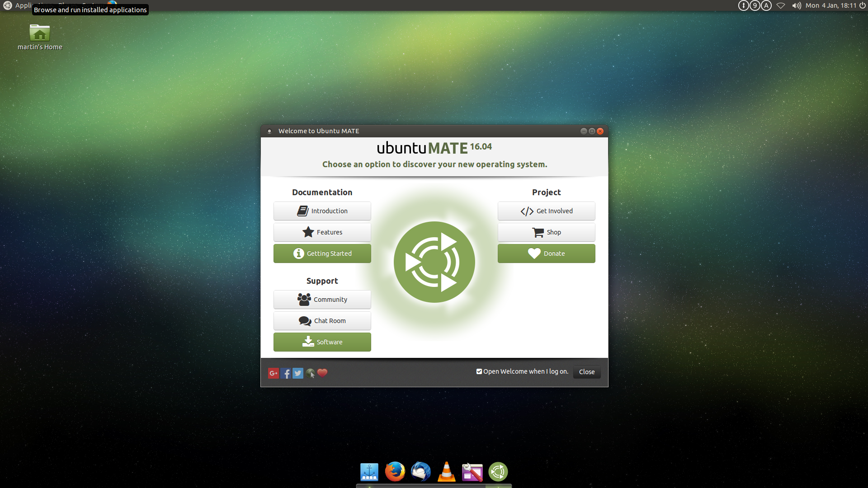
Task: Click the red heart footer icon
Action: point(322,373)
